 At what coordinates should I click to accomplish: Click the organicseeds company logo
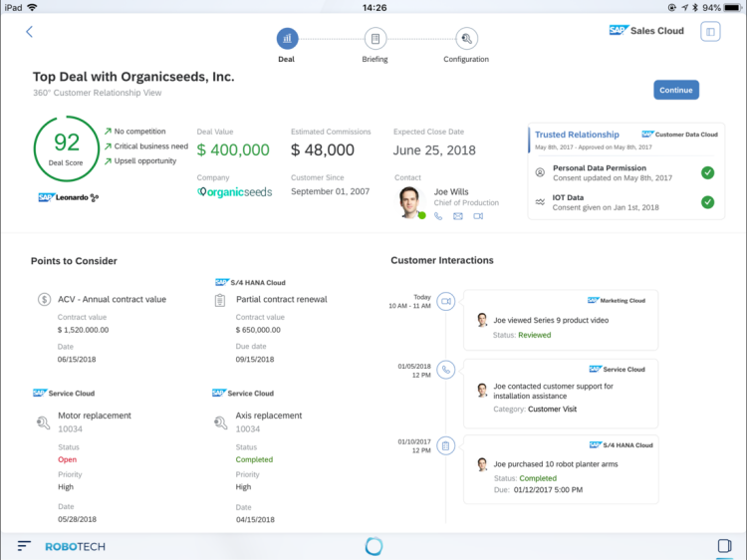coord(234,192)
